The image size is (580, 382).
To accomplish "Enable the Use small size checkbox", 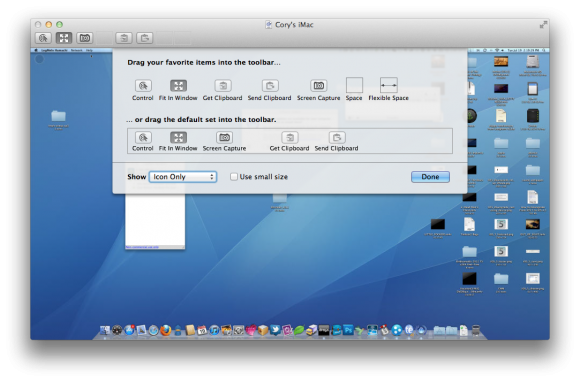I will (x=234, y=177).
